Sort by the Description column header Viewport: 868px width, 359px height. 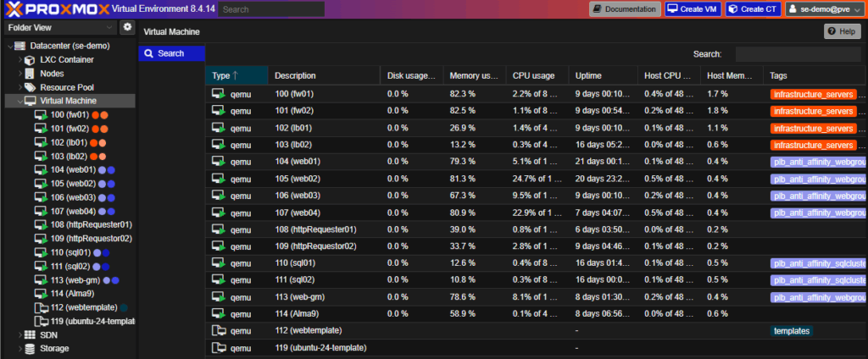click(x=325, y=75)
